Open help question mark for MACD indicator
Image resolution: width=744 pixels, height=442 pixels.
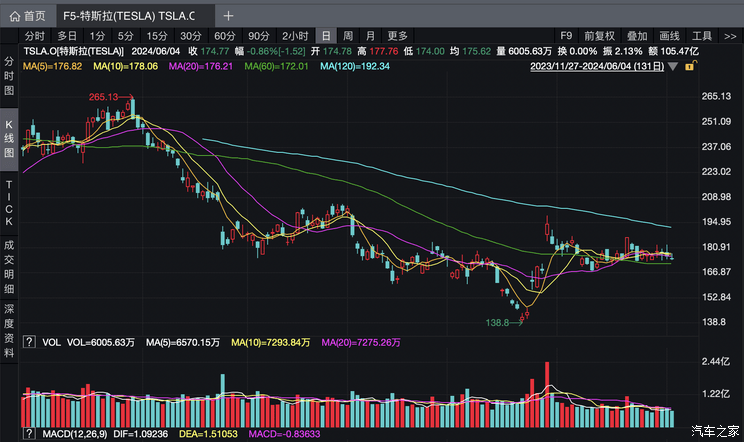coord(29,433)
